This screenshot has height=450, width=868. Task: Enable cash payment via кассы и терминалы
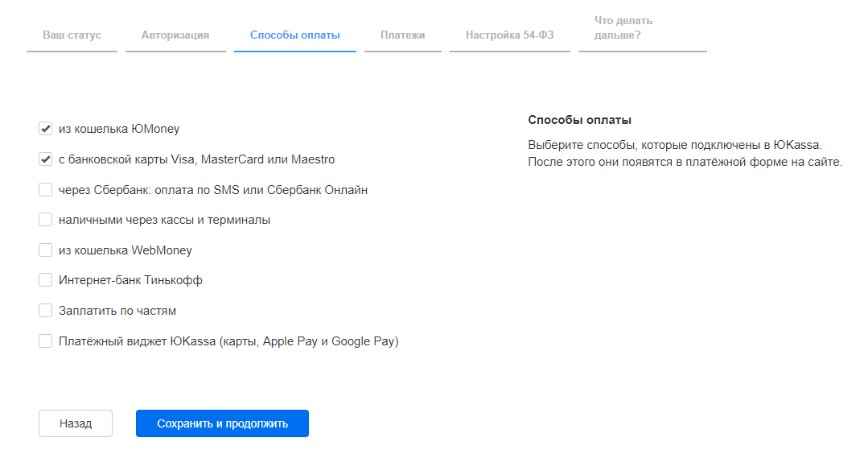45,220
